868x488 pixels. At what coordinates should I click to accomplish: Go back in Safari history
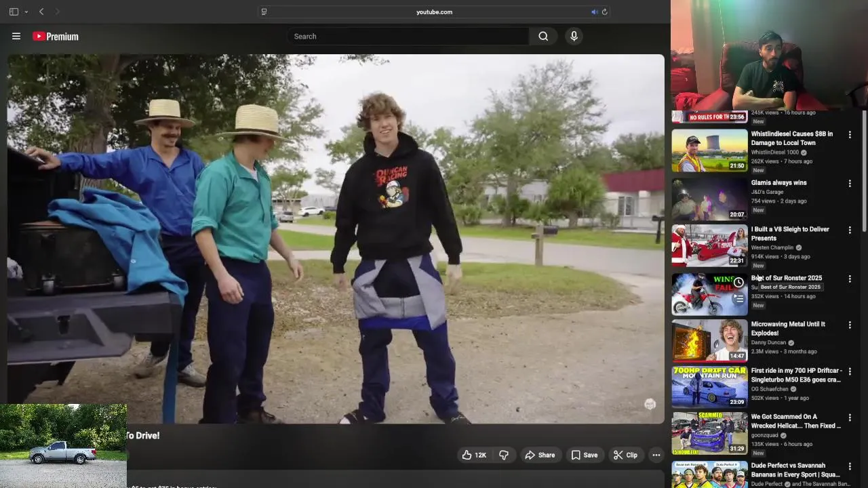tap(41, 12)
